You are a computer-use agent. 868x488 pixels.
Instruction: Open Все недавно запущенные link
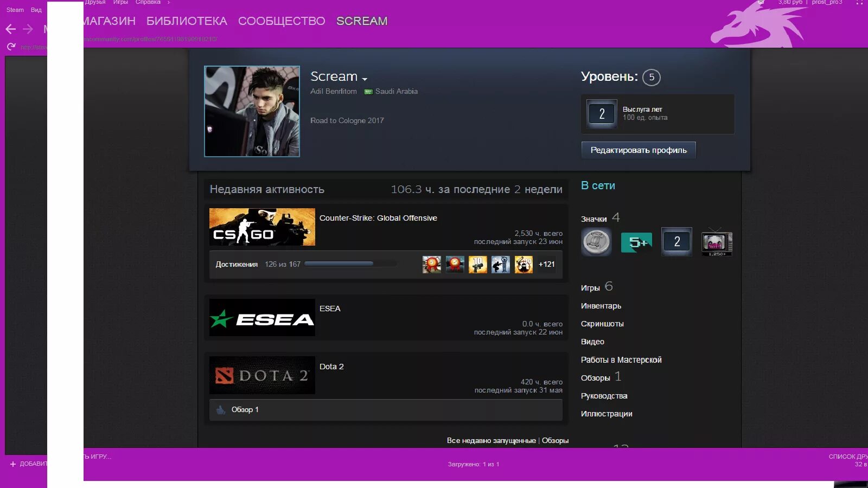tap(491, 441)
